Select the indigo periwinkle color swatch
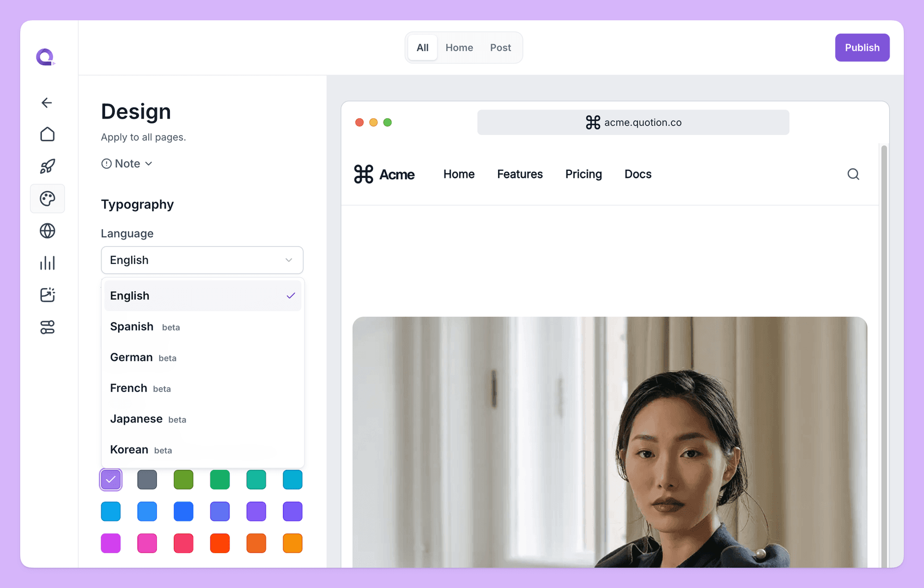The height and width of the screenshot is (588, 924). coord(220,512)
